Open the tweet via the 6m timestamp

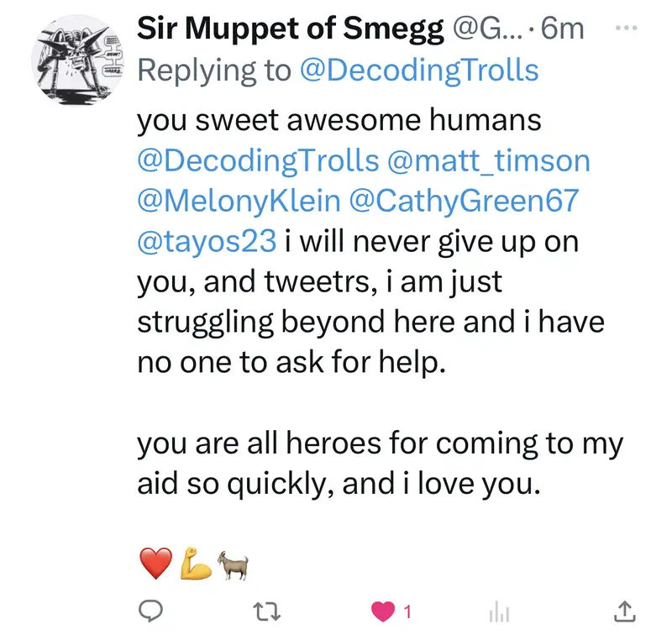563,29
